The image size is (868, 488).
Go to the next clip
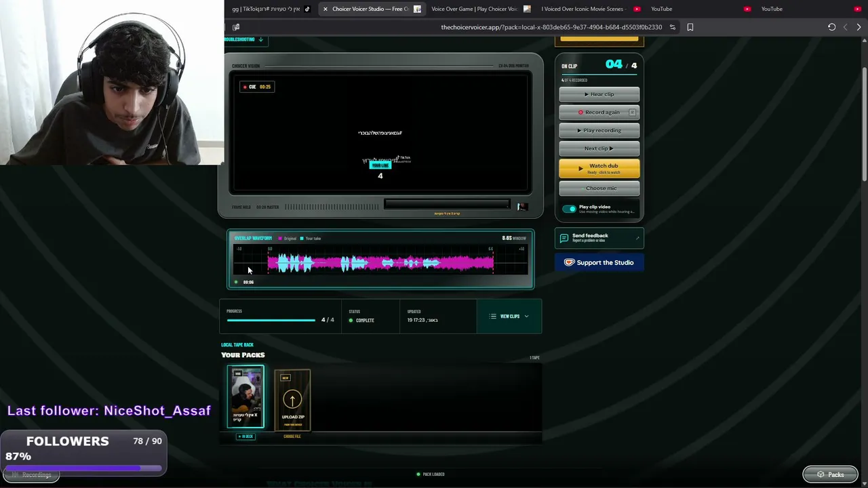coord(599,148)
